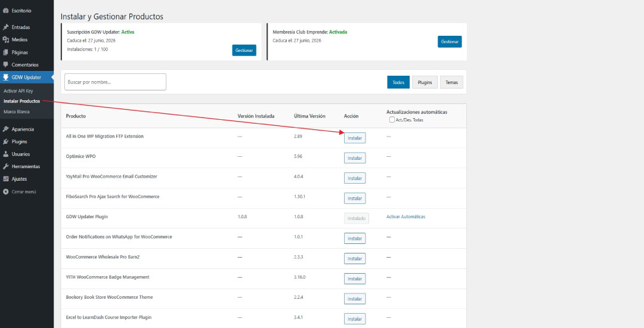Toggle the Act./Des. Todas checkbox
This screenshot has width=644, height=328.
[x=392, y=120]
